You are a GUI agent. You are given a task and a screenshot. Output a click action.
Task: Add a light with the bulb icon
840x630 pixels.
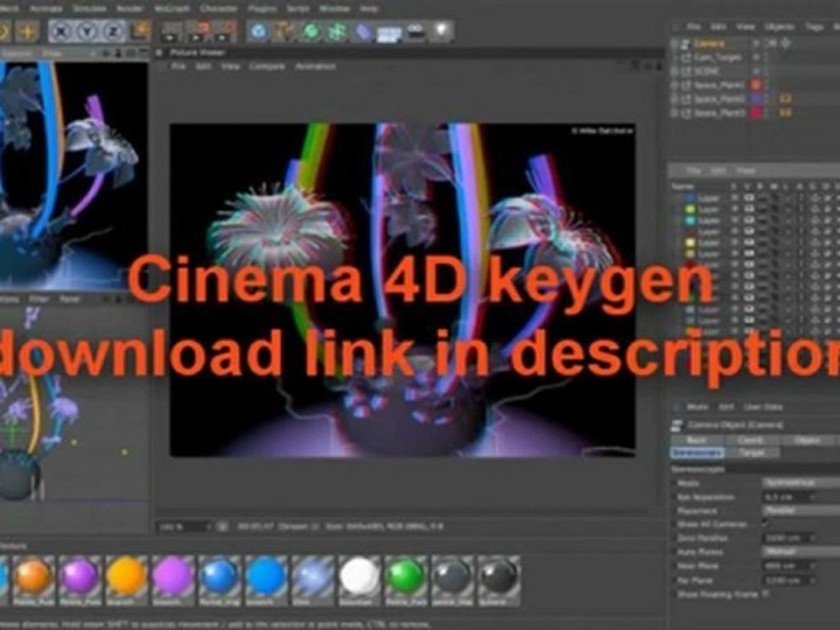[441, 31]
